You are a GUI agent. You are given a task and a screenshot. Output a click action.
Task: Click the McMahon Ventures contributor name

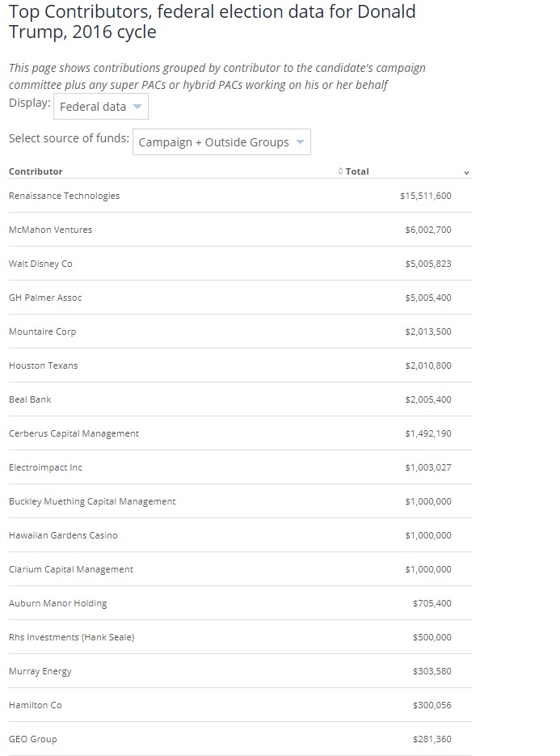click(50, 230)
